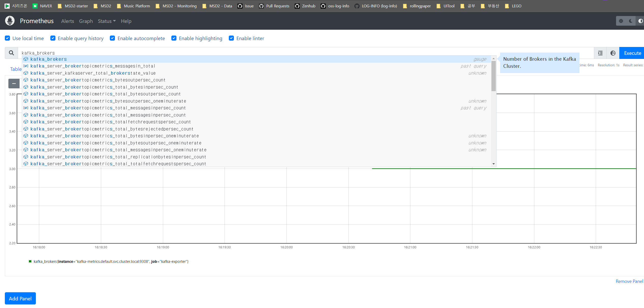Switch to the light theme via the sun icon

pos(621,21)
